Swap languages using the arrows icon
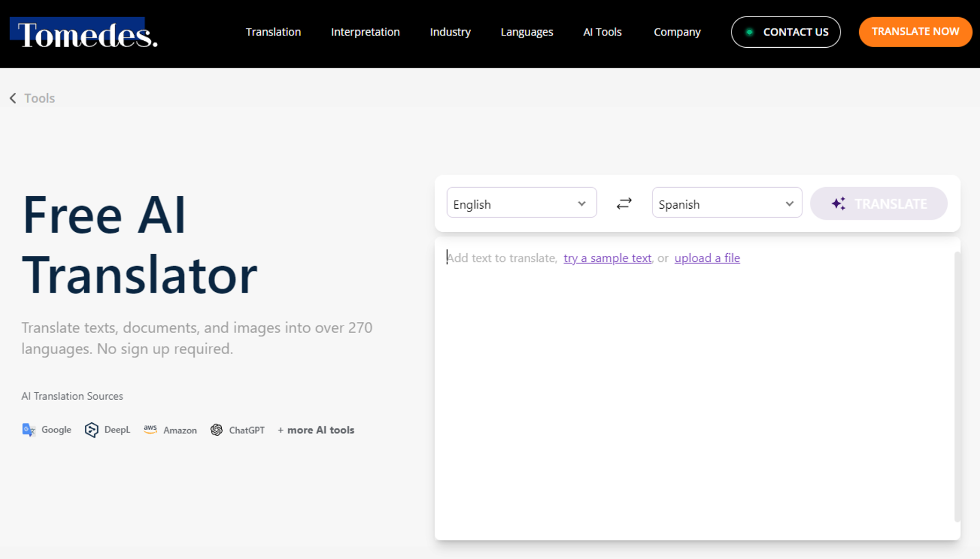 (624, 203)
